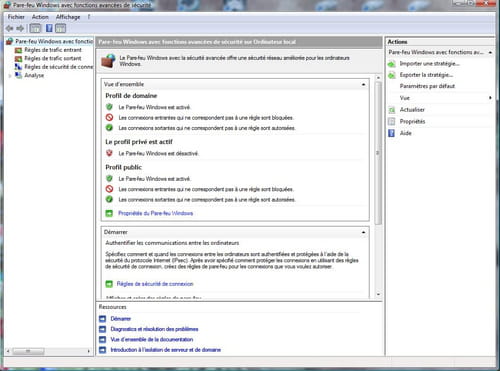Screen dimensions: 500x371
Task: Click the center pane scroll down arrow
Action: (378, 294)
